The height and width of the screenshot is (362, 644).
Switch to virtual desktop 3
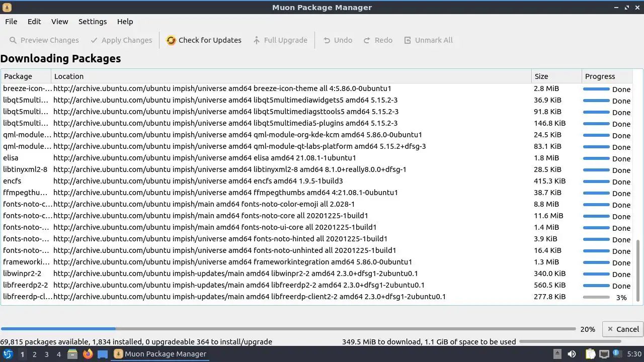pos(46,354)
